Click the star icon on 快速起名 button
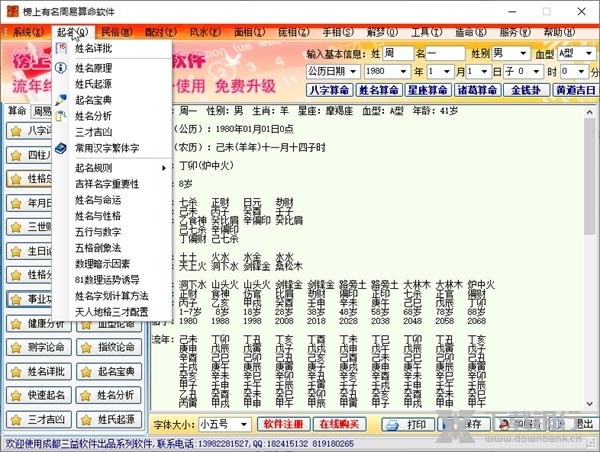 click(x=16, y=395)
